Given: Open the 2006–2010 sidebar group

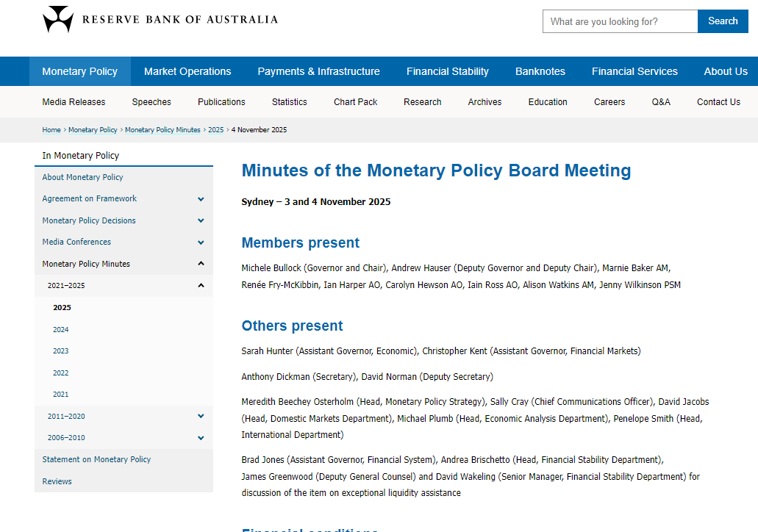Looking at the screenshot, I should 66,438.
